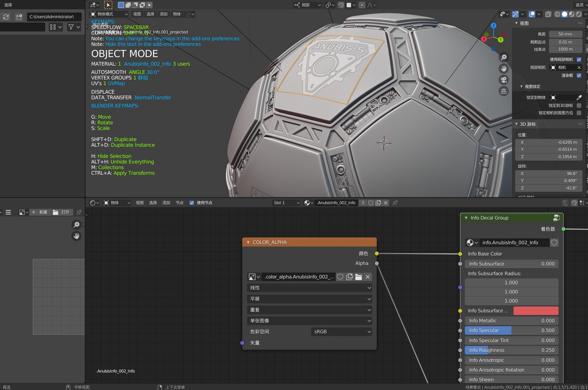The height and width of the screenshot is (390, 588).
Task: Toggle 使用局部相机 checkbox
Action: [579, 60]
